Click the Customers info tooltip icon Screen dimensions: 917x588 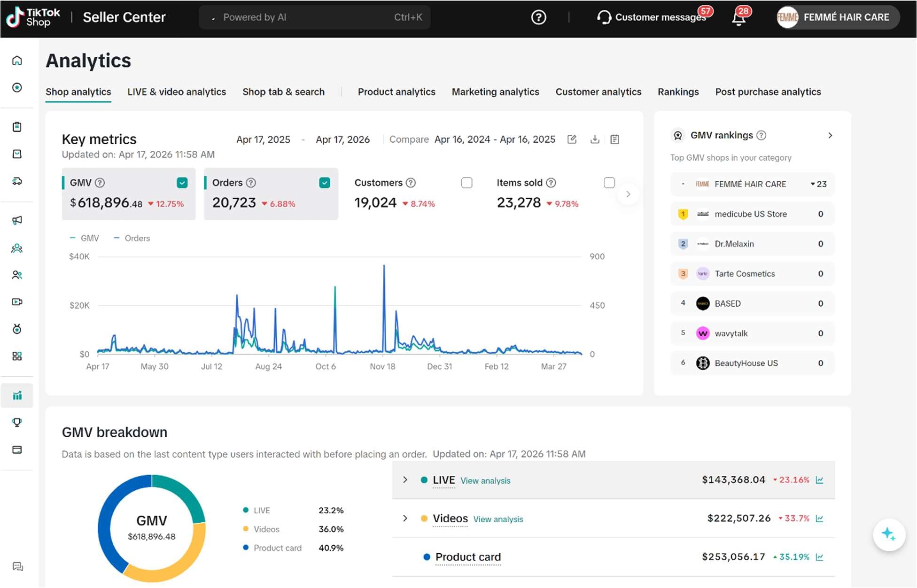click(x=411, y=183)
